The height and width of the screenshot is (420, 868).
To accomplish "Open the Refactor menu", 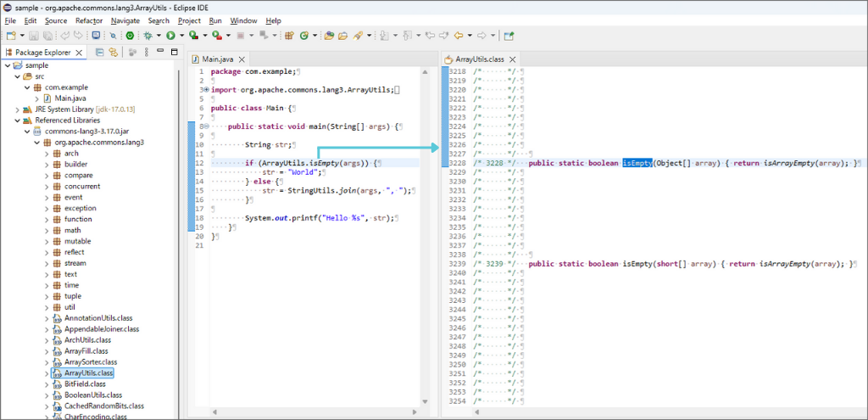I will click(x=89, y=20).
